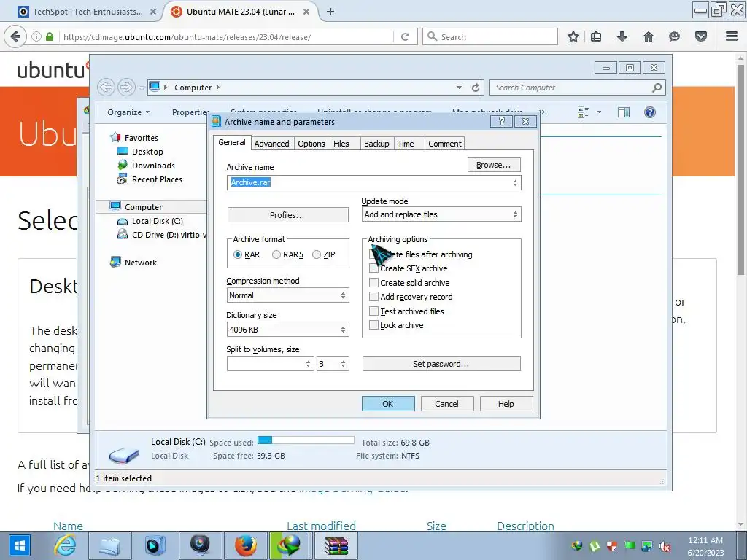The height and width of the screenshot is (560, 747).
Task: Expand Explorer address bar history dropdown
Action: click(x=459, y=87)
